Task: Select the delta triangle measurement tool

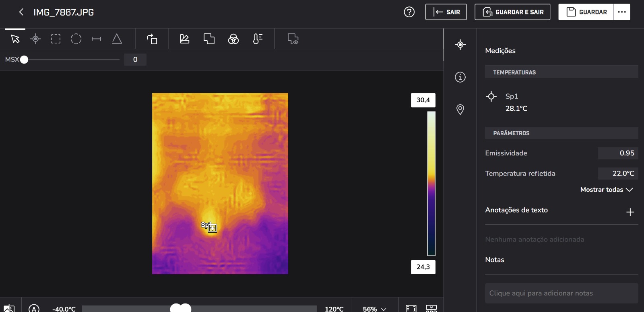Action: pyautogui.click(x=117, y=39)
